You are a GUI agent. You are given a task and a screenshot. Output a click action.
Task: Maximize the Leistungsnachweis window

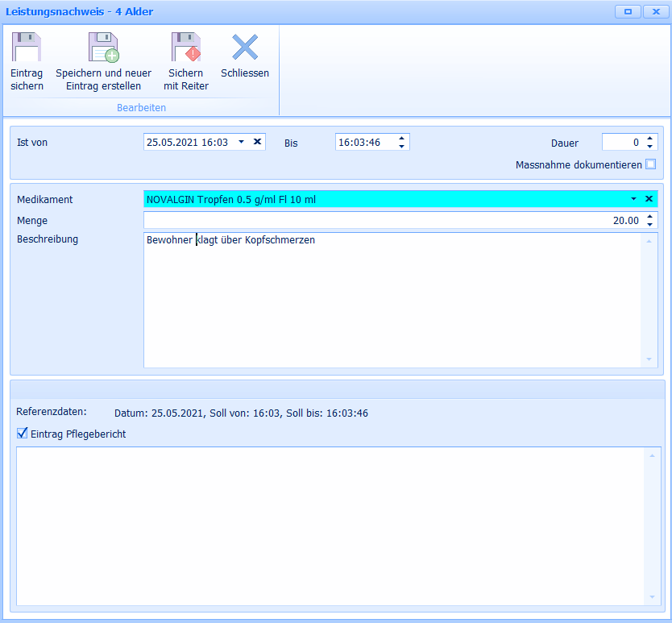627,11
